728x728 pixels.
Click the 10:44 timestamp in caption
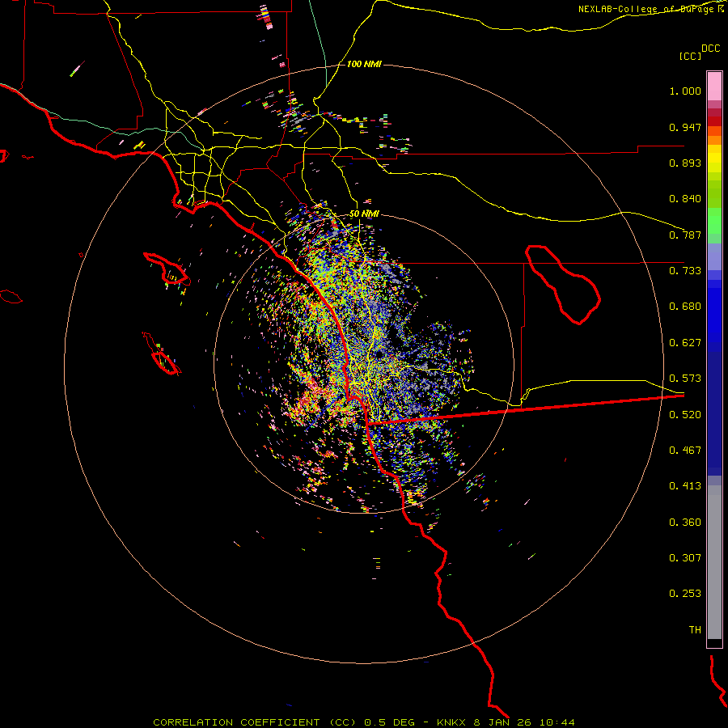pyautogui.click(x=557, y=722)
